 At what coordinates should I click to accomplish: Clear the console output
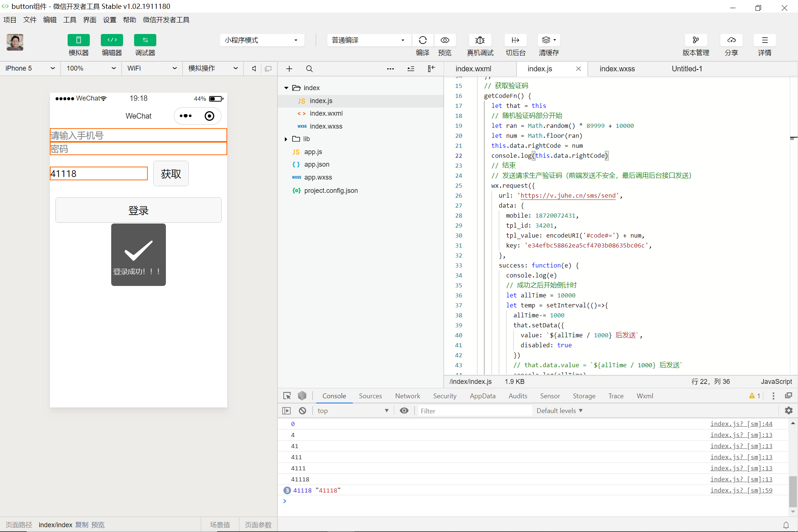point(303,411)
